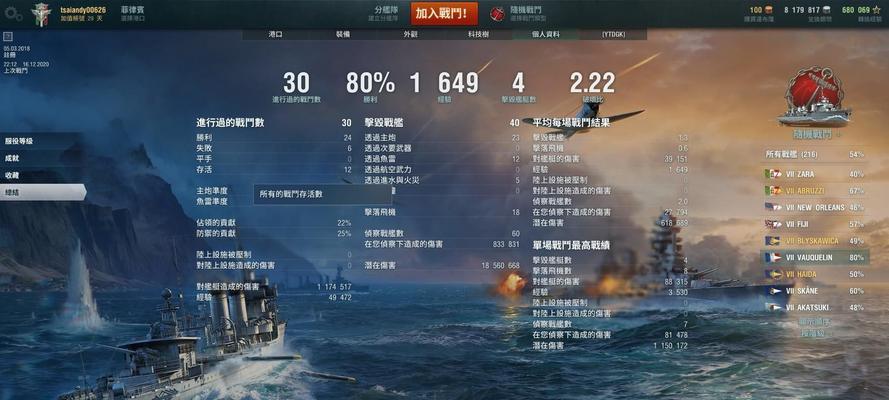The width and height of the screenshot is (889, 400).
Task: Expand the 隨機戰鬥 battle type dropdown under emblem
Action: pos(814,135)
